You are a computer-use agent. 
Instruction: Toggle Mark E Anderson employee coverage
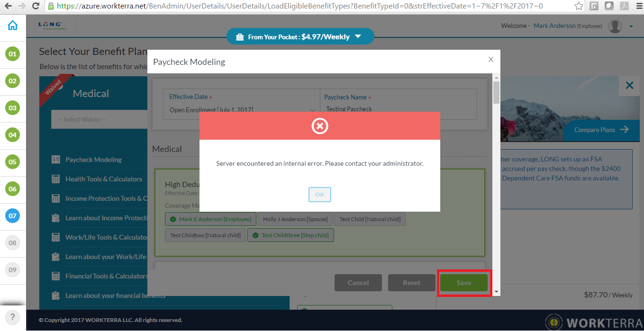point(211,219)
